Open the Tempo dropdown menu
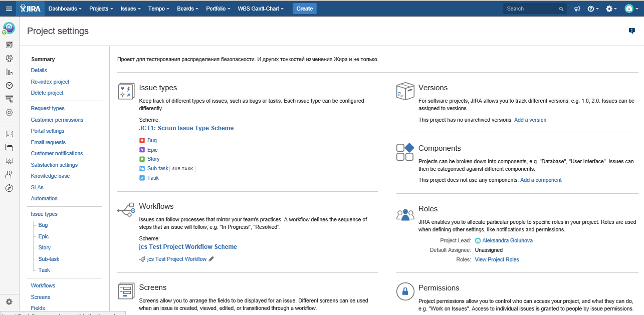644x315 pixels. point(158,9)
